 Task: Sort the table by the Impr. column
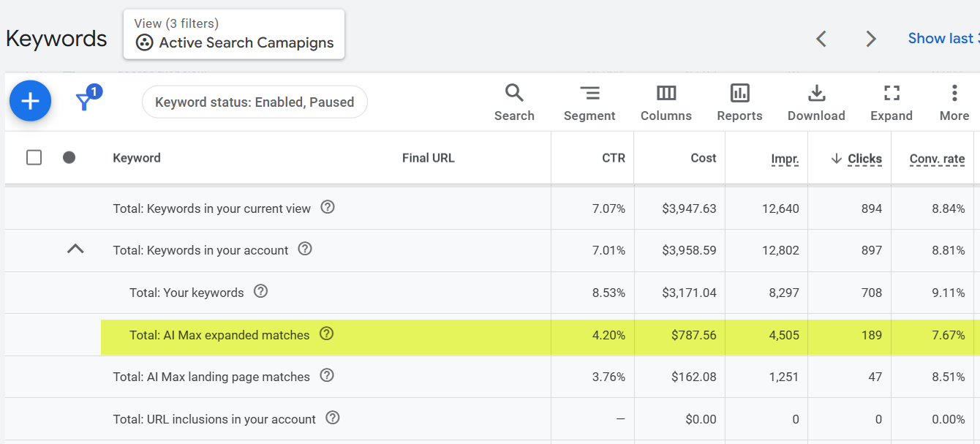click(785, 159)
